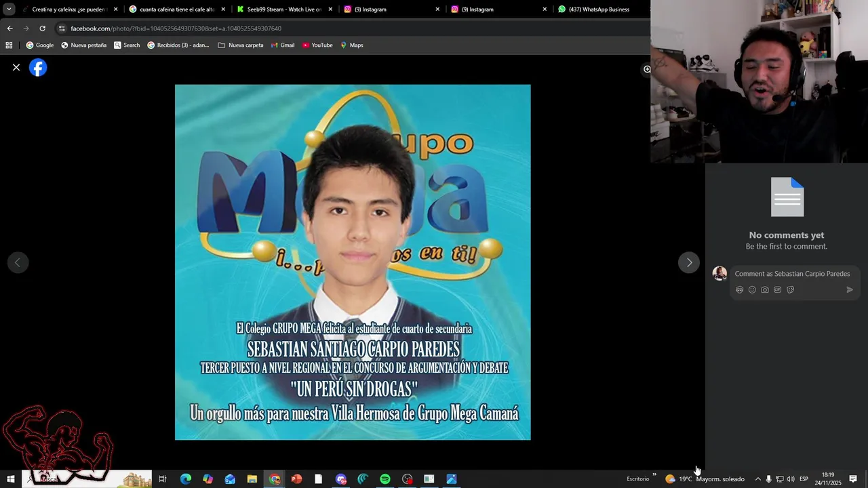Zoom in on the photo with magnifier icon
The image size is (868, 488).
pos(646,69)
